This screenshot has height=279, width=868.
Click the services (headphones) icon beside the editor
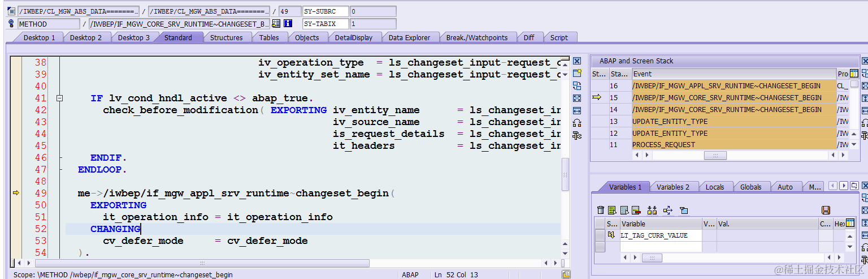pos(577,123)
